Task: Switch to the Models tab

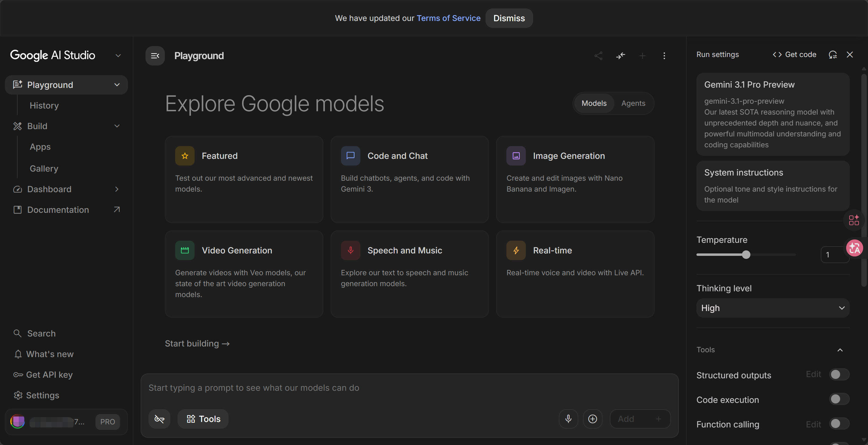Action: pyautogui.click(x=594, y=103)
